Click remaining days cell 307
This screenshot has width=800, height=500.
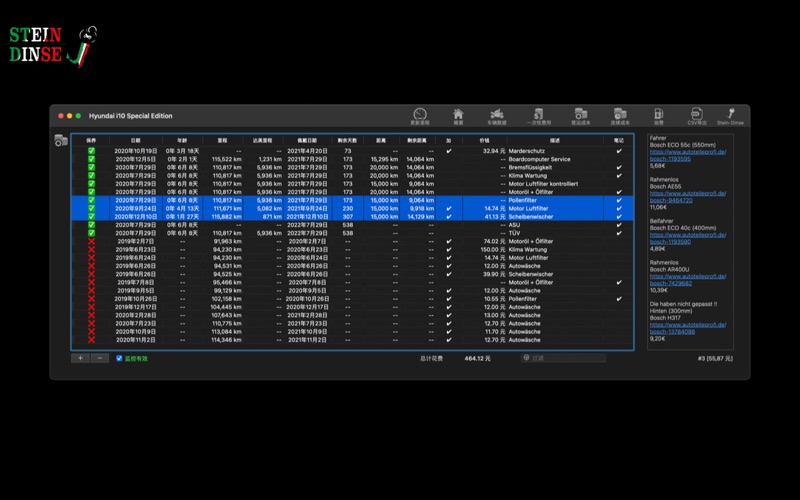347,217
